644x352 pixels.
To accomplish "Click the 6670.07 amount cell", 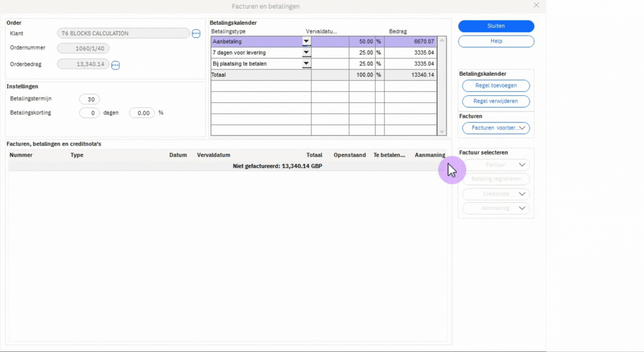I will click(x=410, y=41).
